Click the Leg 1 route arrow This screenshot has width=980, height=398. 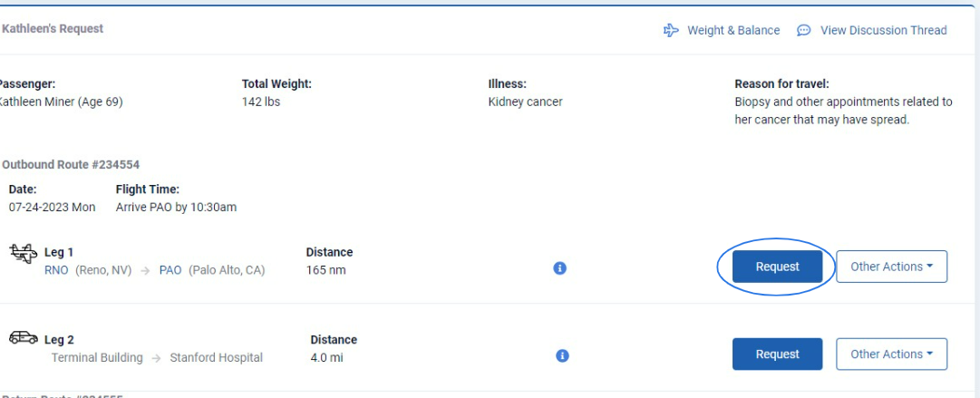point(145,271)
